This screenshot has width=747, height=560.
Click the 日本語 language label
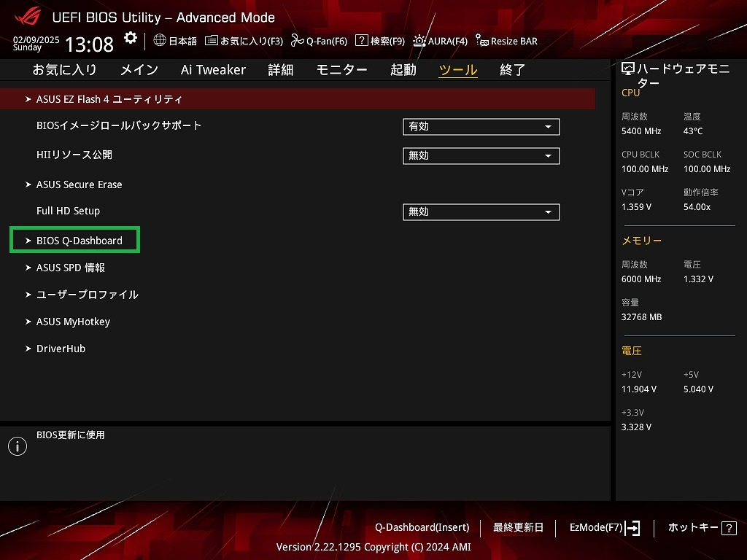click(183, 41)
